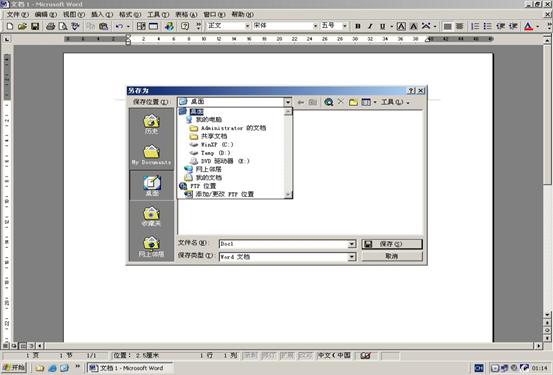553x375 pixels.
Task: Open the Insert menu in the menu bar
Action: coord(102,14)
